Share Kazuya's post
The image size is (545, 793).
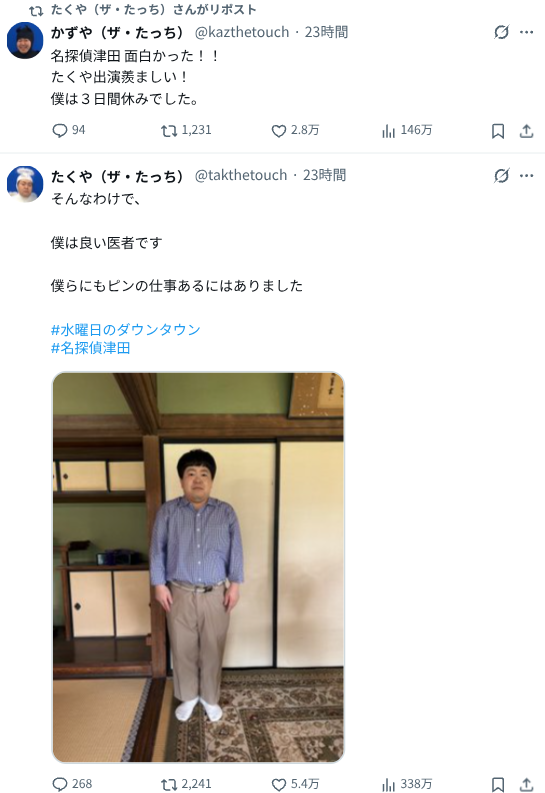[x=527, y=131]
